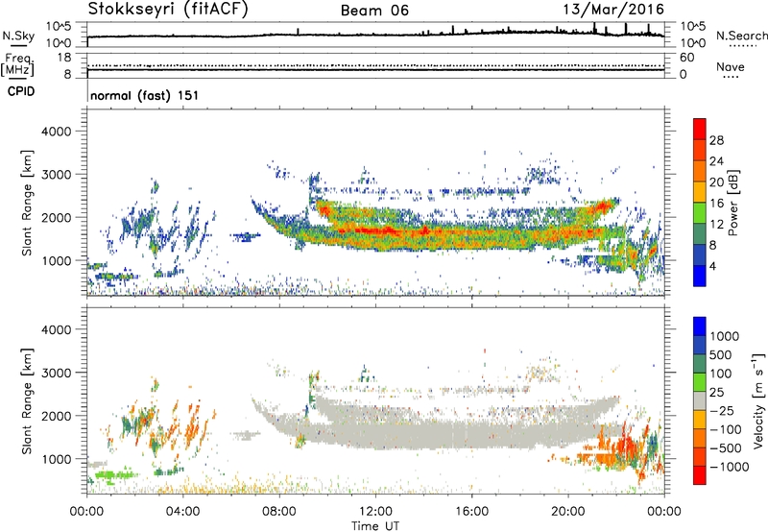This screenshot has height=532, width=768.
Task: Select the "500" label on Velocity colorbar
Action: coord(721,354)
